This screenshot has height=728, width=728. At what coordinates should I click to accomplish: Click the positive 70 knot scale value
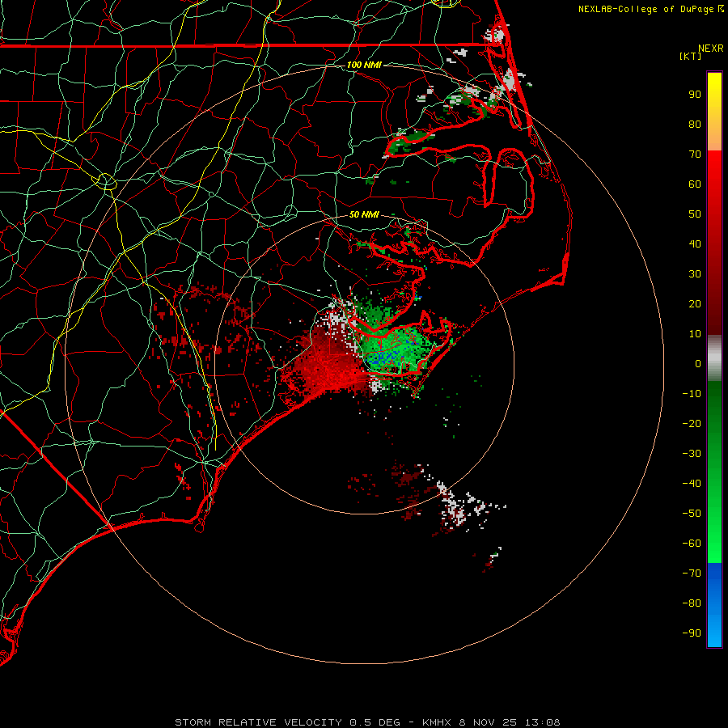click(695, 154)
